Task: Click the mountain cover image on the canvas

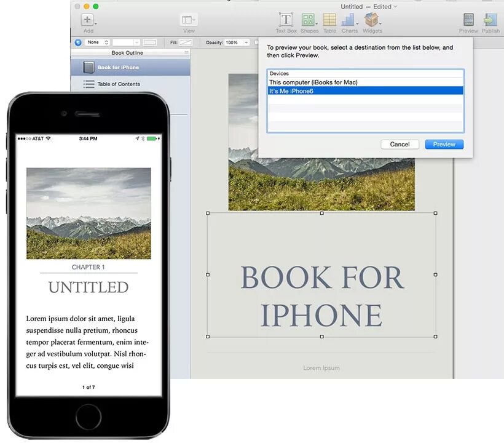Action: coord(321,183)
